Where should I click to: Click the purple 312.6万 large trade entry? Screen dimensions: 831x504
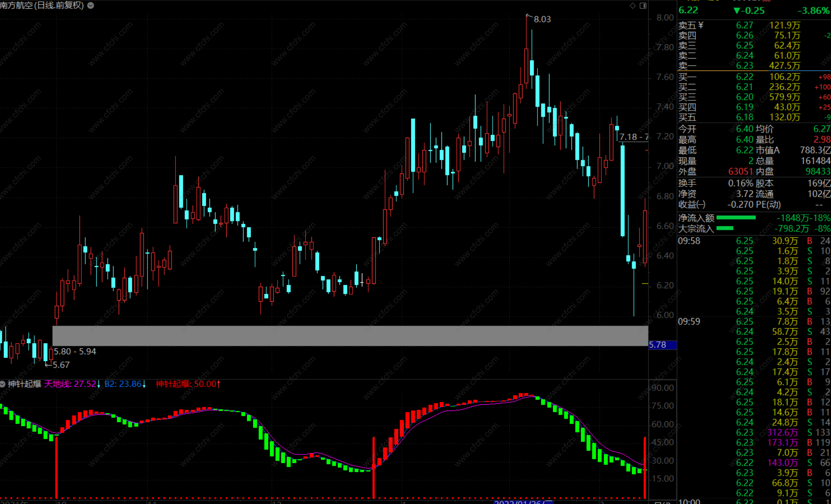tap(782, 432)
